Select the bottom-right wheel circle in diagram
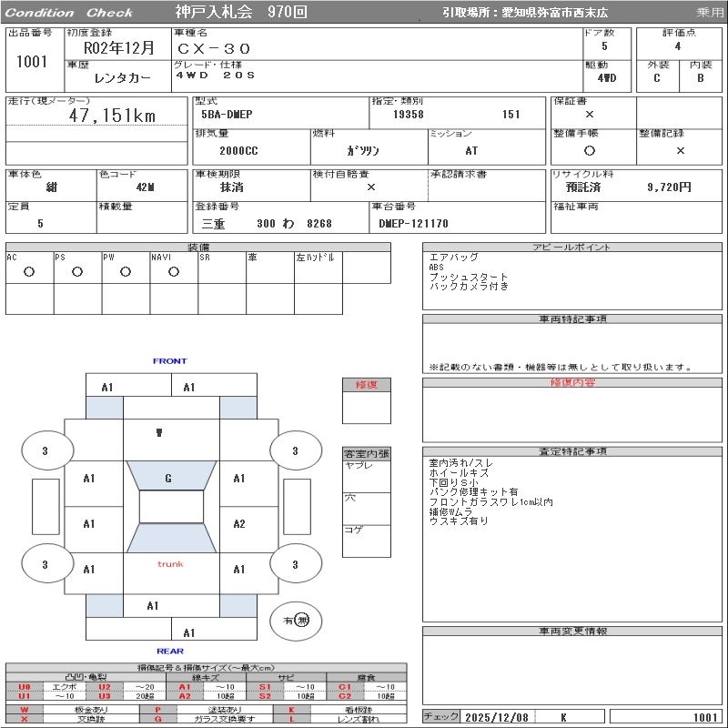 pyautogui.click(x=294, y=565)
